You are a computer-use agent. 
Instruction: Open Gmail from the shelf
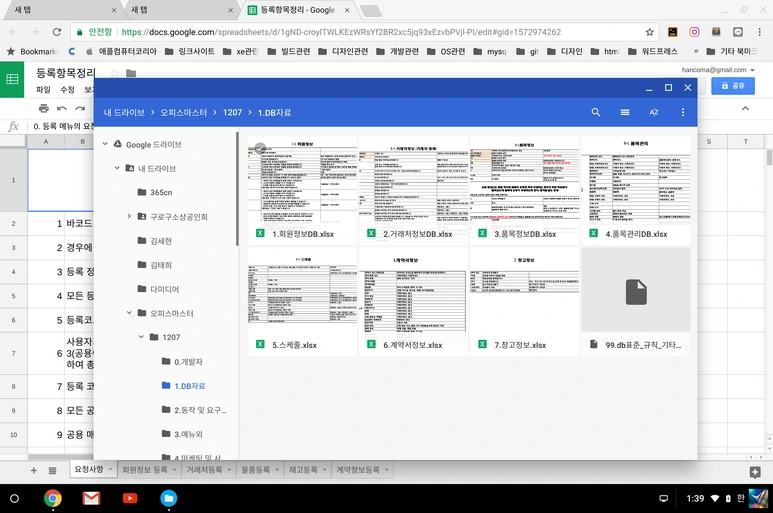(x=91, y=498)
